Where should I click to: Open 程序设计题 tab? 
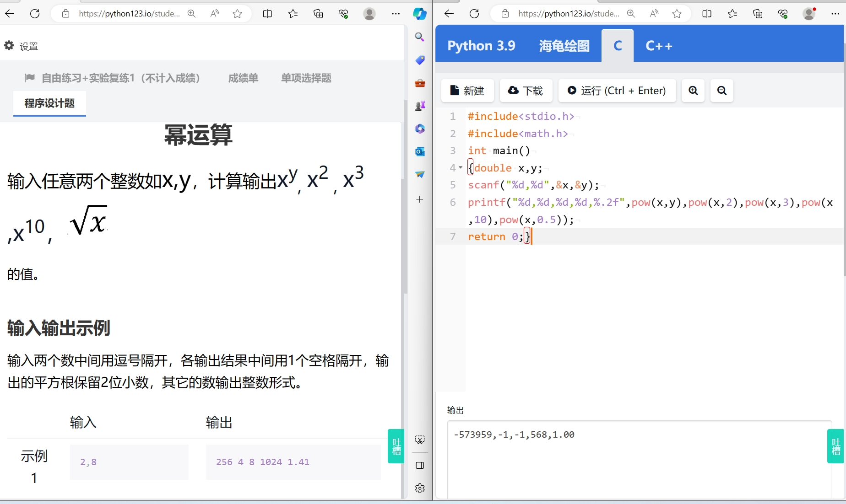click(49, 103)
